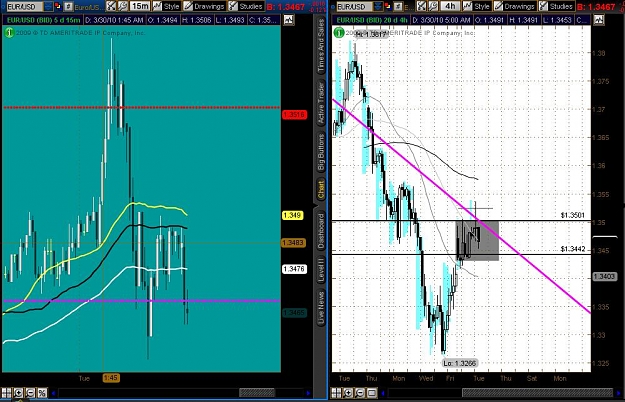Click the 1.3403 price marker on right axis

605,276
